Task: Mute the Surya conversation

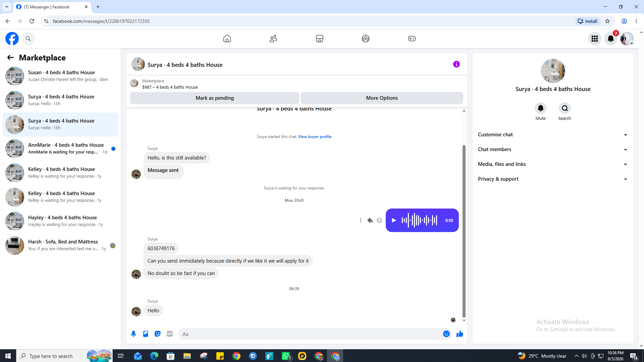Action: point(540,108)
